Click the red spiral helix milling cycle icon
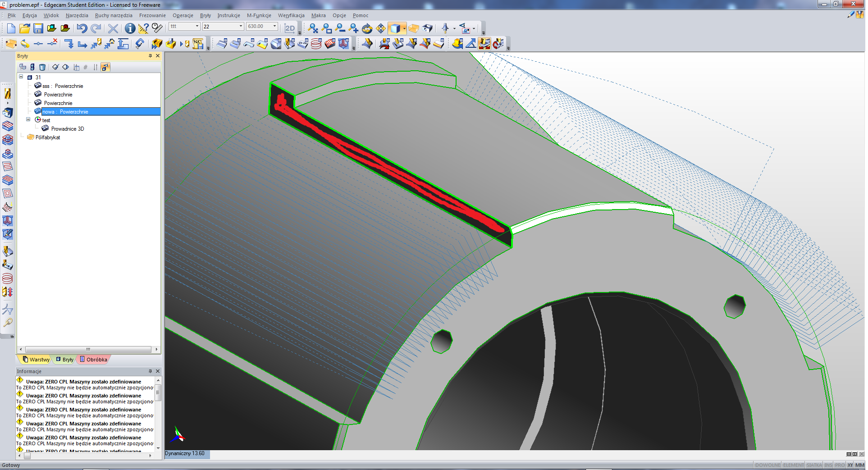This screenshot has height=470, width=868. (316, 44)
